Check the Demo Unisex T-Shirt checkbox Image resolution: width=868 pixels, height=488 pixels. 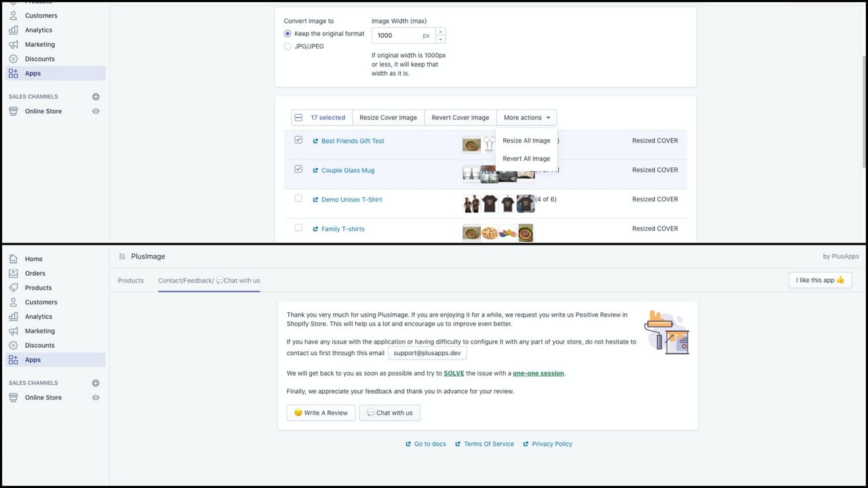tap(298, 199)
